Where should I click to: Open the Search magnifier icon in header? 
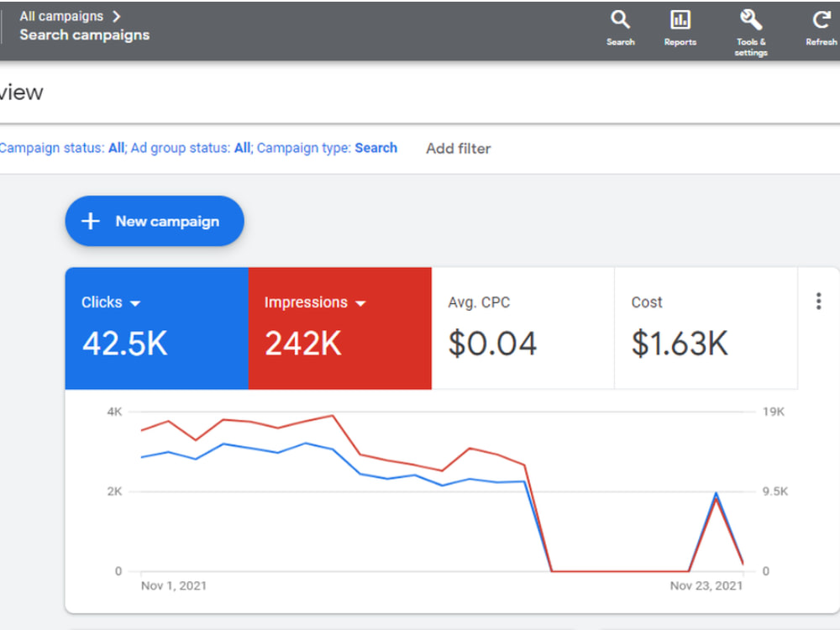point(621,20)
